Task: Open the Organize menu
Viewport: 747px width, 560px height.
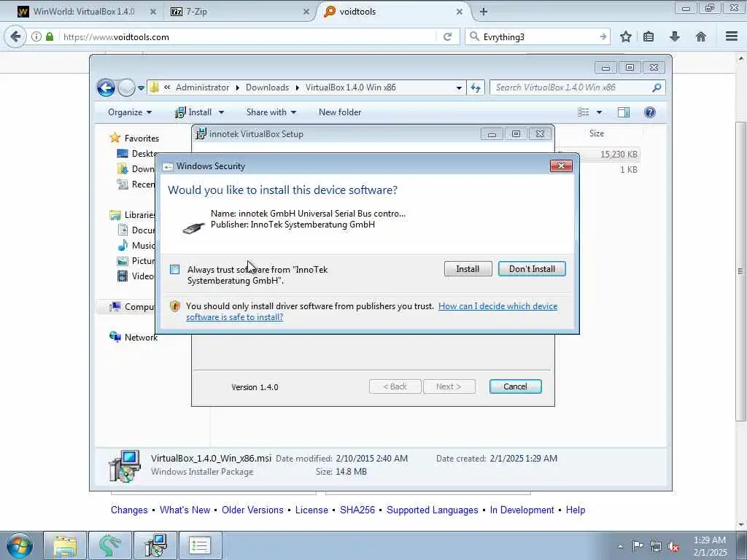Action: tap(130, 112)
